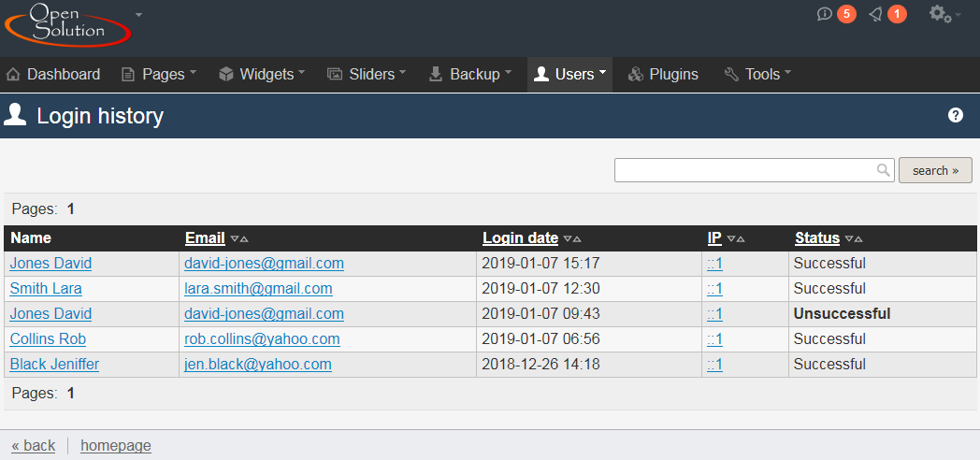Open the Users menu

click(570, 75)
